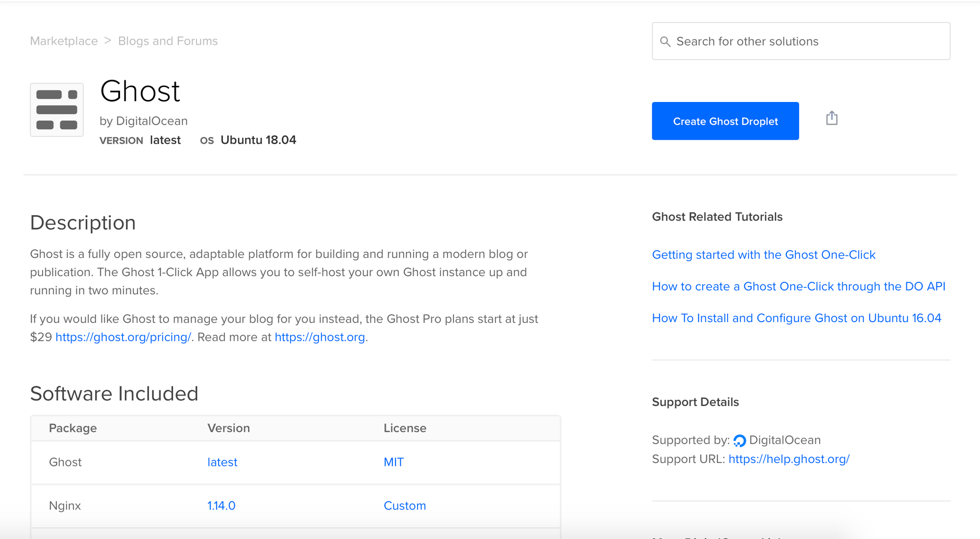Click the Ghost app logo icon
Screen dimensions: 980x539
tap(57, 110)
